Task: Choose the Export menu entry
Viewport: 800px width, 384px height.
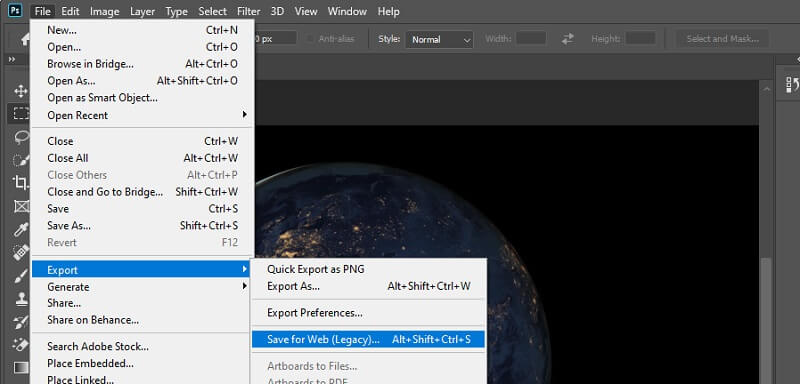Action: (x=141, y=270)
